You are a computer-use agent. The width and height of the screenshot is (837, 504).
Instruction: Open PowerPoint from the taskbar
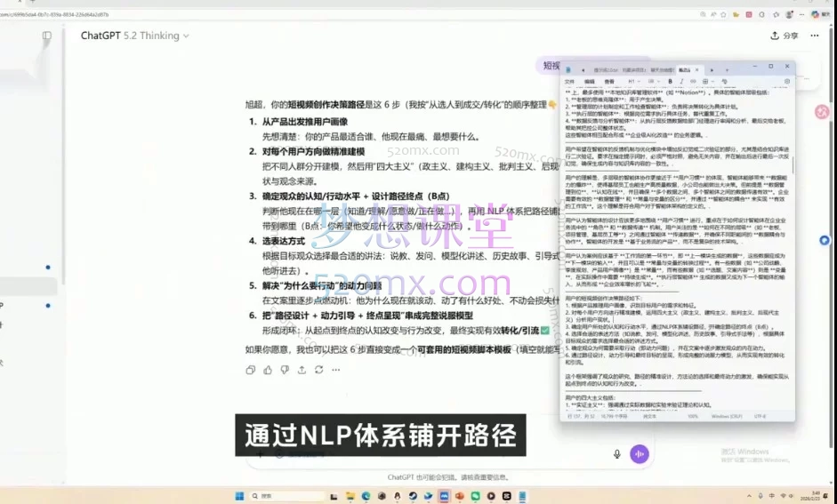[x=460, y=496]
